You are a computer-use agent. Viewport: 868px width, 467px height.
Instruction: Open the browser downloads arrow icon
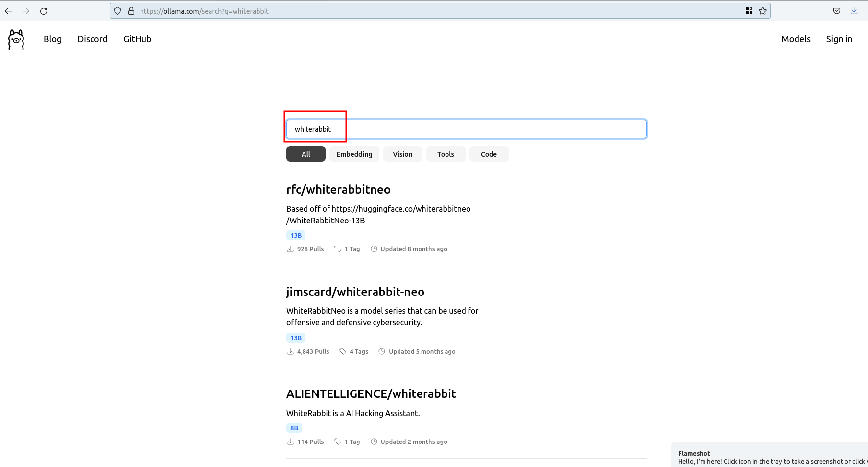pyautogui.click(x=854, y=11)
